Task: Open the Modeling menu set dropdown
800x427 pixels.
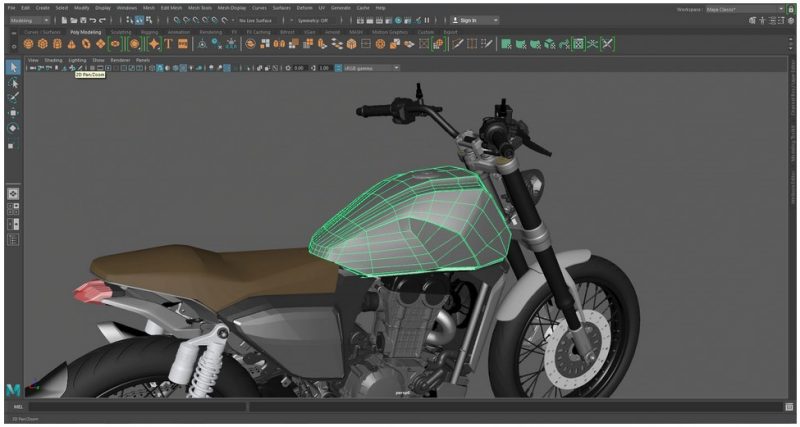Action: pyautogui.click(x=30, y=20)
